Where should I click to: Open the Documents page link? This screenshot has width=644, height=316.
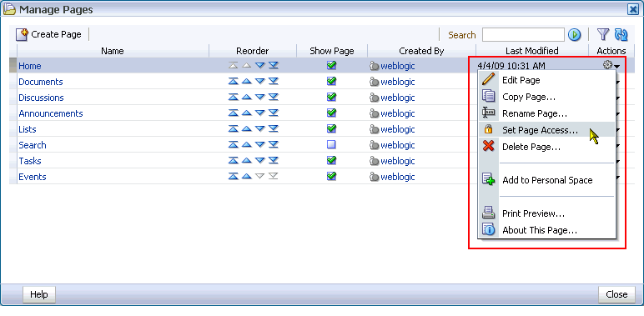click(41, 82)
